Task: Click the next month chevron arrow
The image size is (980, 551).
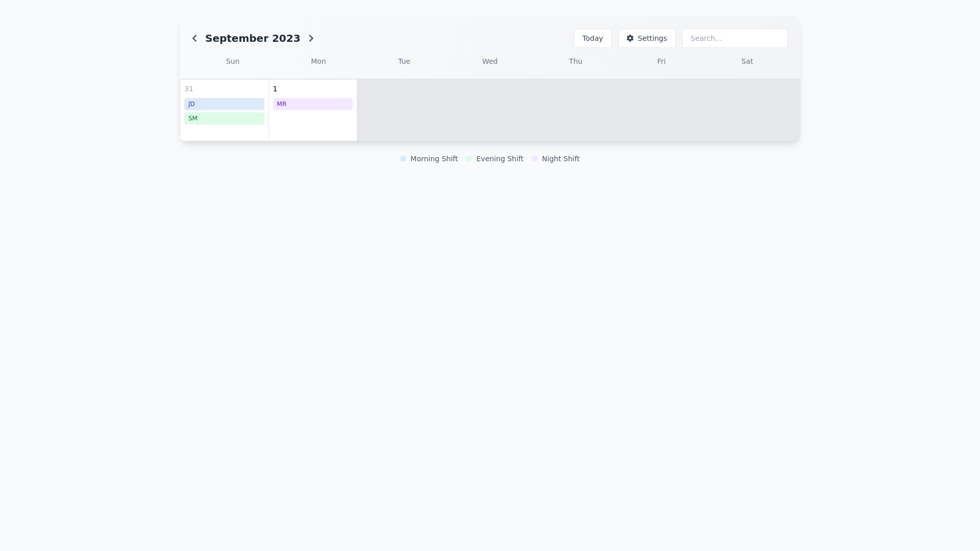Action: (x=311, y=38)
